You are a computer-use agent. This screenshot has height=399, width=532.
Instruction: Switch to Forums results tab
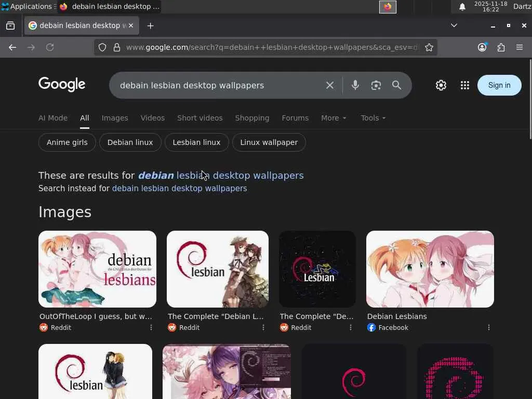coord(295,118)
